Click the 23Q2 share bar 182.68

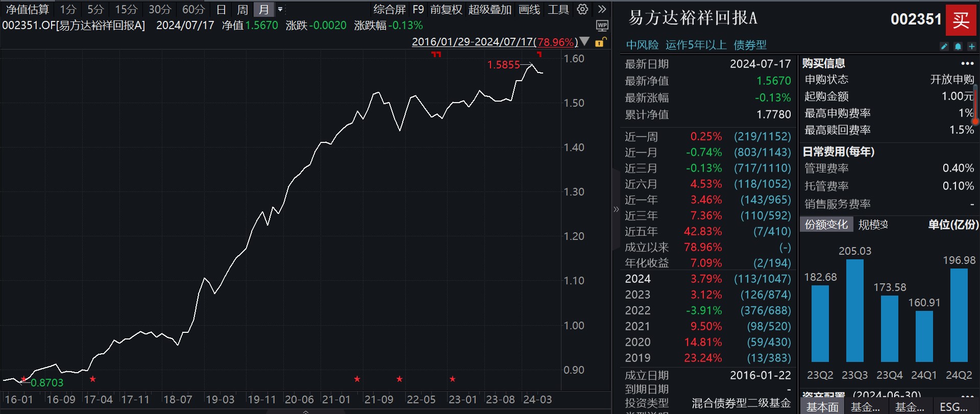coord(820,324)
